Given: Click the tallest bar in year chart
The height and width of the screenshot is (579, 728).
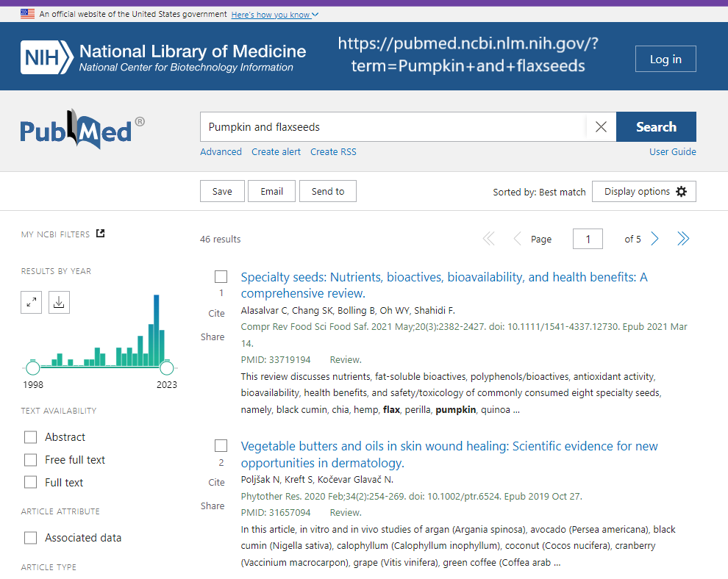Looking at the screenshot, I should (x=157, y=331).
